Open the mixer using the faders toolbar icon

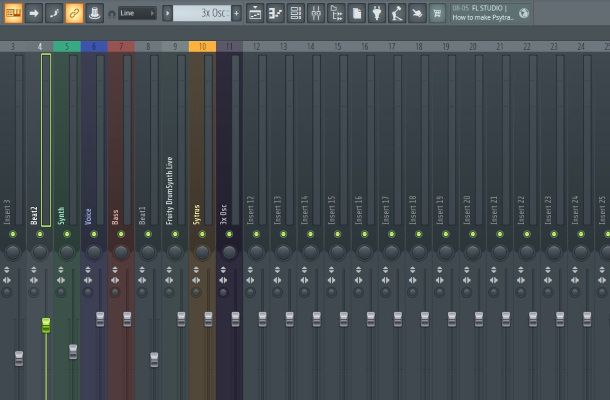pyautogui.click(x=314, y=13)
